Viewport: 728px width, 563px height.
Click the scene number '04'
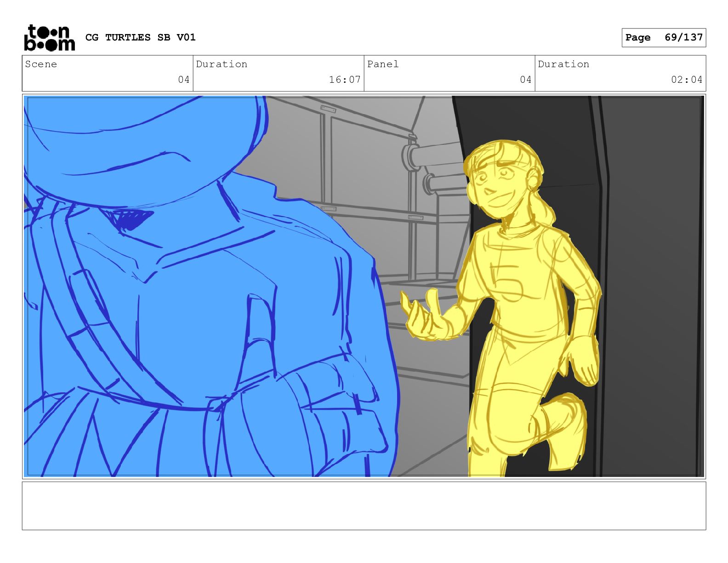[x=184, y=80]
